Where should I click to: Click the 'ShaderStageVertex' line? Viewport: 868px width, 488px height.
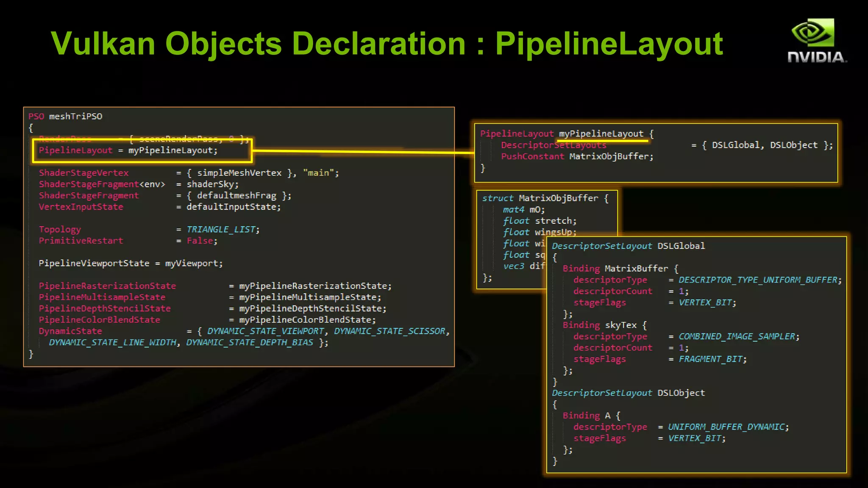tap(189, 173)
